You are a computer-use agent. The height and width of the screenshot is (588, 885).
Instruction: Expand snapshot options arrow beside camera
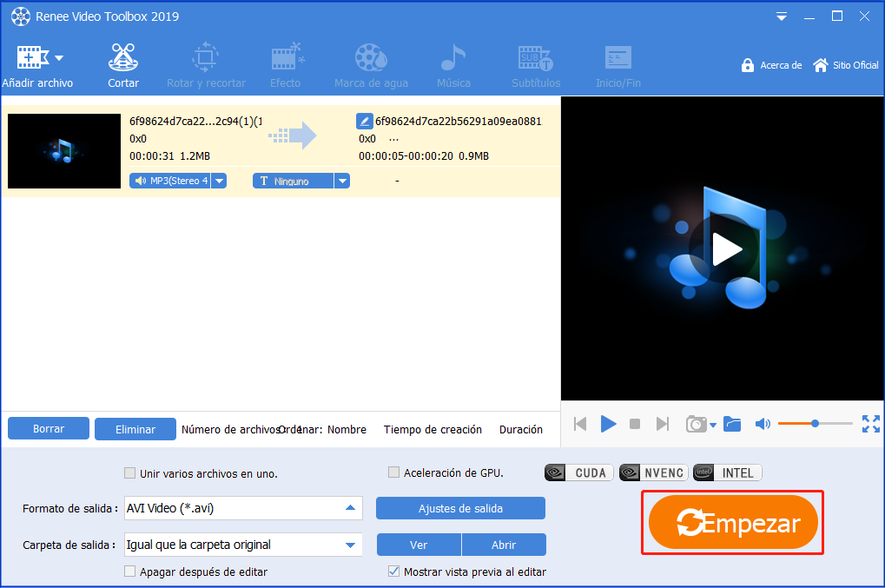pyautogui.click(x=713, y=425)
